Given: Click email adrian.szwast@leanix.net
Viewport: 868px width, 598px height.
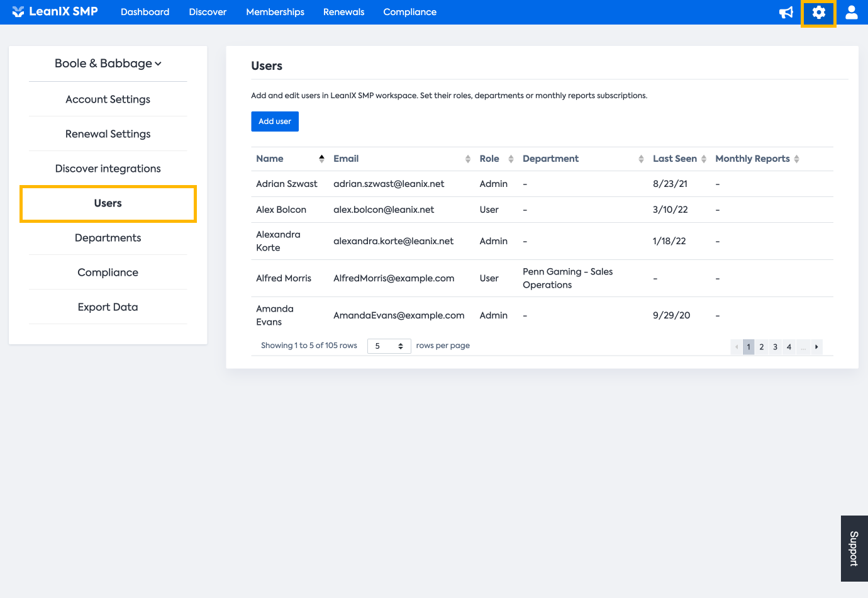Looking at the screenshot, I should tap(389, 184).
